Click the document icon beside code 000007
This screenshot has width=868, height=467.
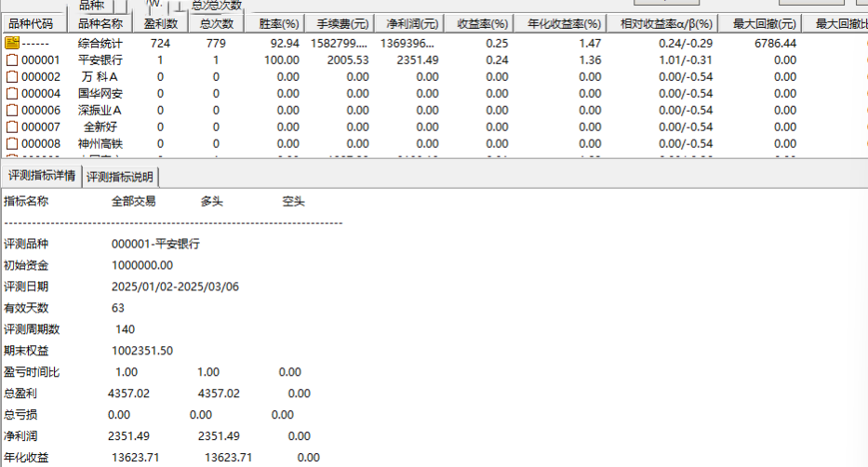click(x=12, y=127)
